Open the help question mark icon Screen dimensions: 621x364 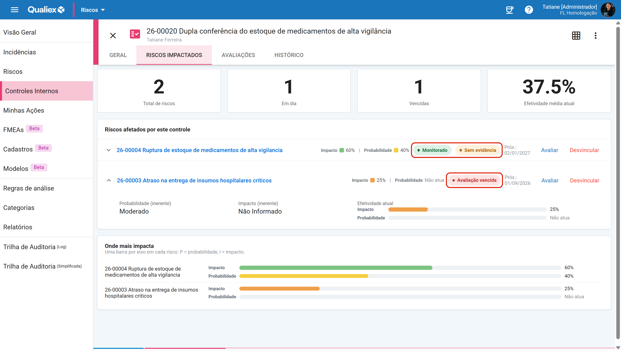528,10
